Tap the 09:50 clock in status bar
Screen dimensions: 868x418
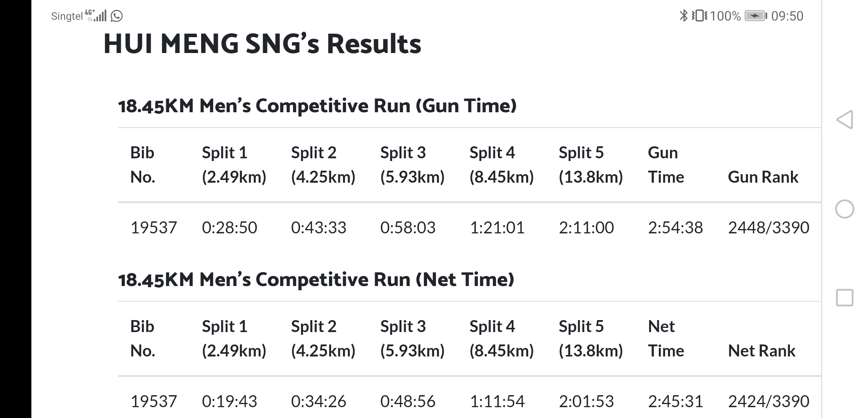pos(787,16)
